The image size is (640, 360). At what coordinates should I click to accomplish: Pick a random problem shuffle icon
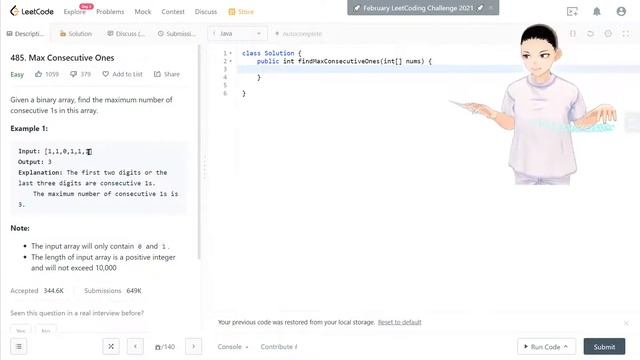click(x=111, y=347)
